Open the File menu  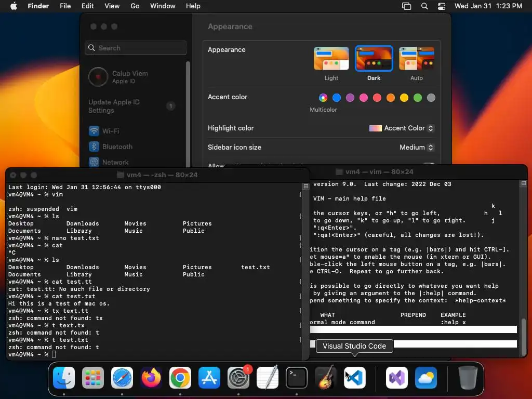point(65,6)
